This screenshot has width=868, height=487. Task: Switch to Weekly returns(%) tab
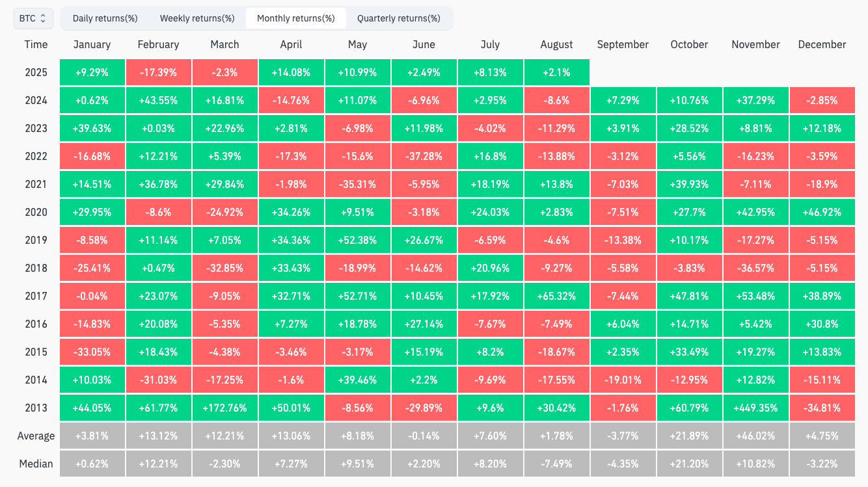coord(197,18)
